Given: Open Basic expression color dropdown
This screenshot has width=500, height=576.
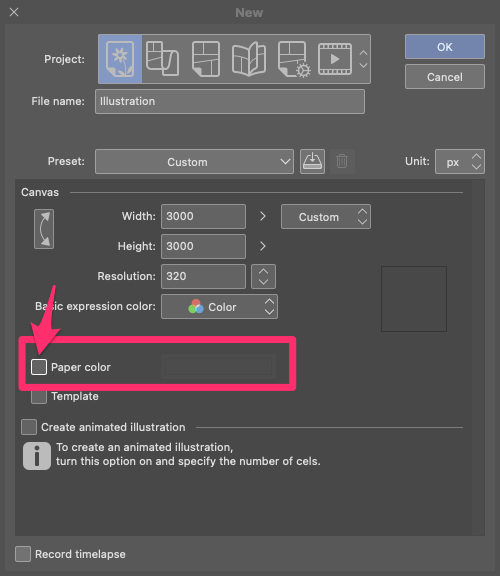Looking at the screenshot, I should point(219,306).
